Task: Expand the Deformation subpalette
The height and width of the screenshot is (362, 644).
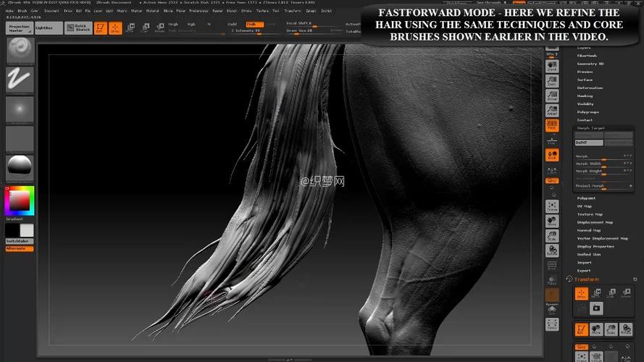Action: tap(590, 88)
